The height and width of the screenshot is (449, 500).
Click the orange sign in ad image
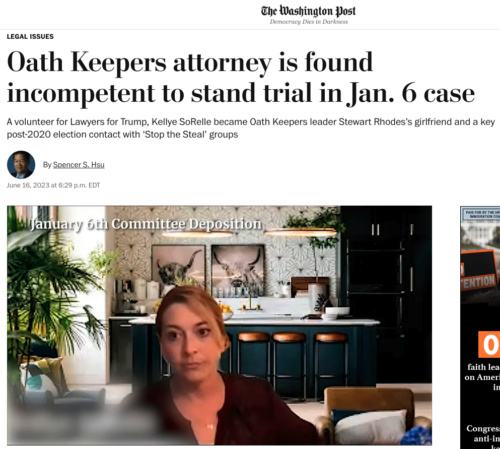(479, 271)
